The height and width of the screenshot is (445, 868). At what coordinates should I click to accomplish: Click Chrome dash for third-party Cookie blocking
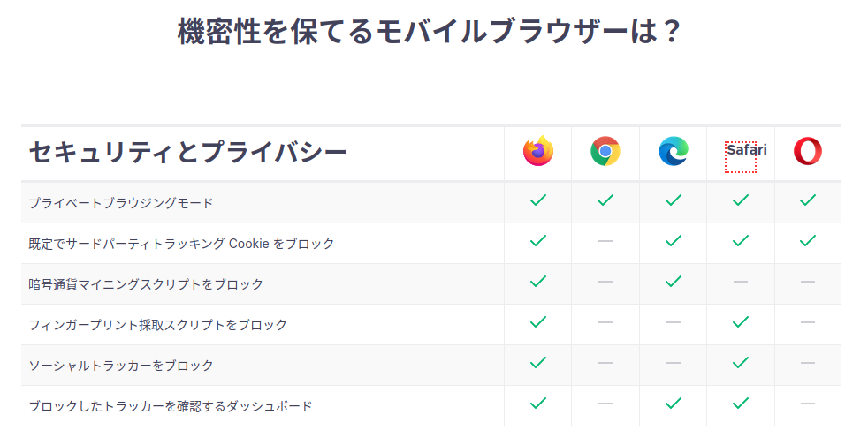605,241
